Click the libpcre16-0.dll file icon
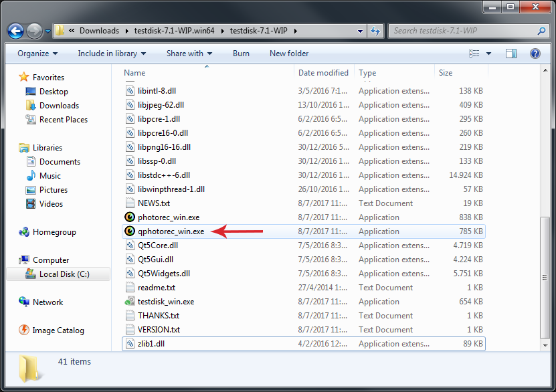This screenshot has height=392, width=556. coord(130,133)
